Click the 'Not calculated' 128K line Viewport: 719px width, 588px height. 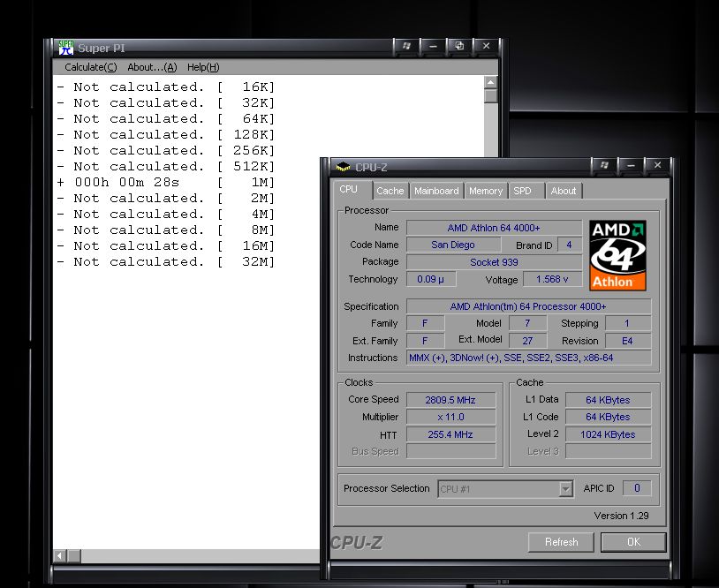click(165, 135)
